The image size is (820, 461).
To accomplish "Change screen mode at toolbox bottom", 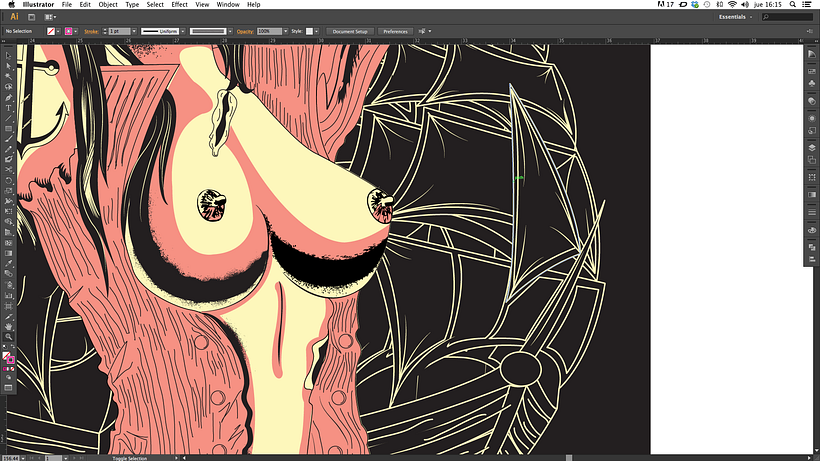I will pos(8,388).
